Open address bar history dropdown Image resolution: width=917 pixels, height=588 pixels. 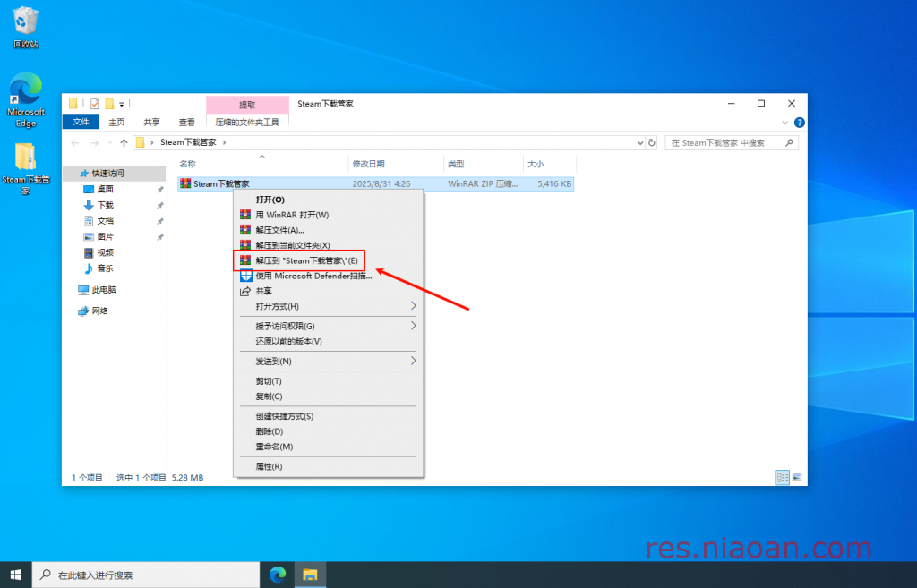[x=639, y=142]
